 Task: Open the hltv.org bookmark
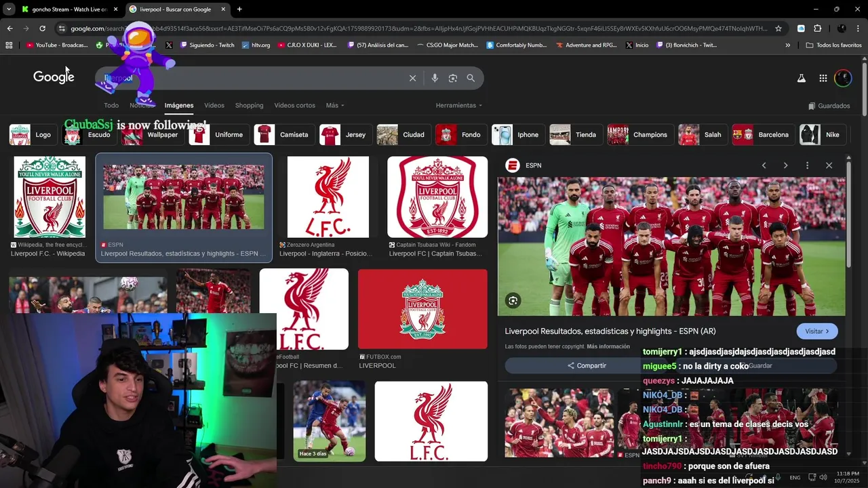(x=256, y=45)
